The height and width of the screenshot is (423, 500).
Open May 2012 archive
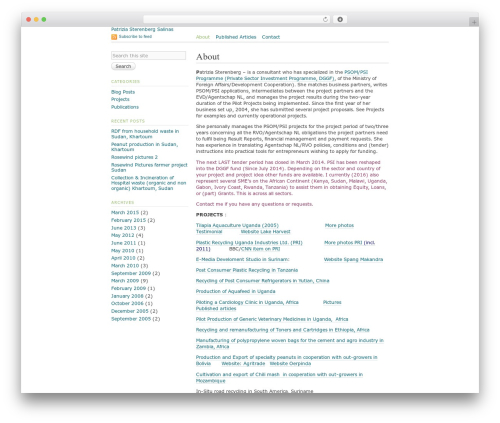tap(123, 235)
